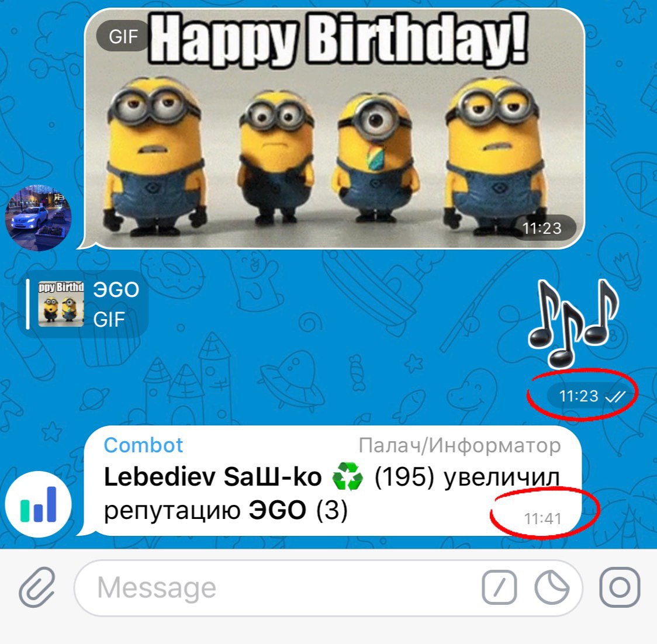Tap bold ЭGO in reputation message
Screen dimensions: 657x644
click(x=278, y=510)
